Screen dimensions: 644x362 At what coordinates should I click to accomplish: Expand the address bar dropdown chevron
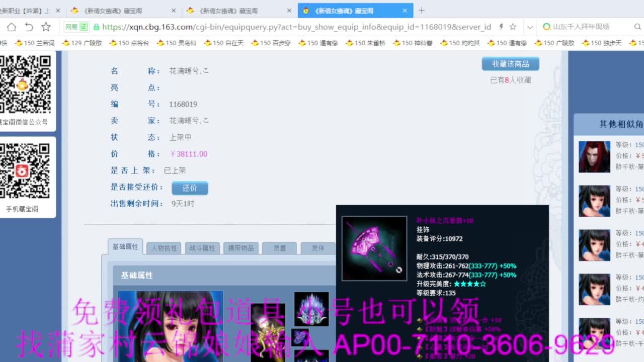[530, 27]
